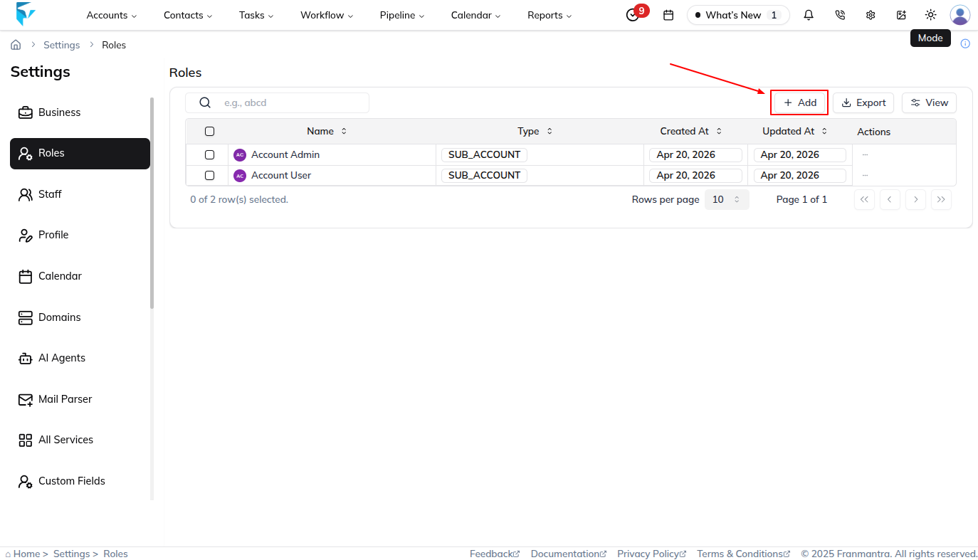978x560 pixels.
Task: Open All Services in settings sidebar
Action: 80,440
